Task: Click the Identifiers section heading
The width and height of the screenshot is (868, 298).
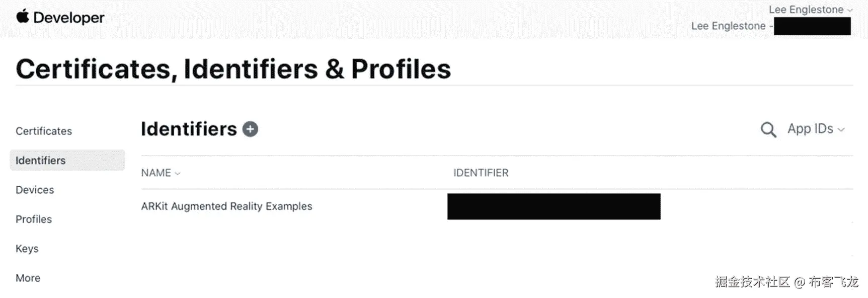Action: [189, 129]
